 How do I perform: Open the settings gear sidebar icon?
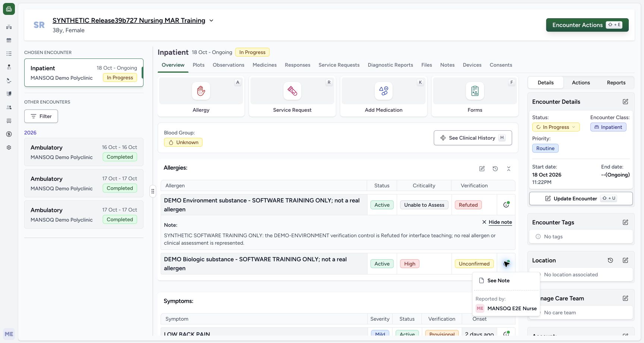tap(9, 147)
